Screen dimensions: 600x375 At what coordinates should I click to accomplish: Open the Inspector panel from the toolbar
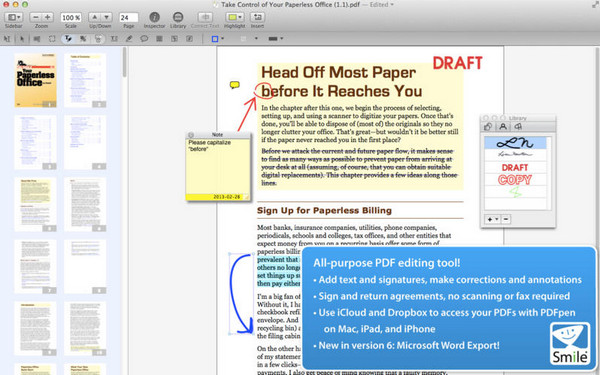154,17
